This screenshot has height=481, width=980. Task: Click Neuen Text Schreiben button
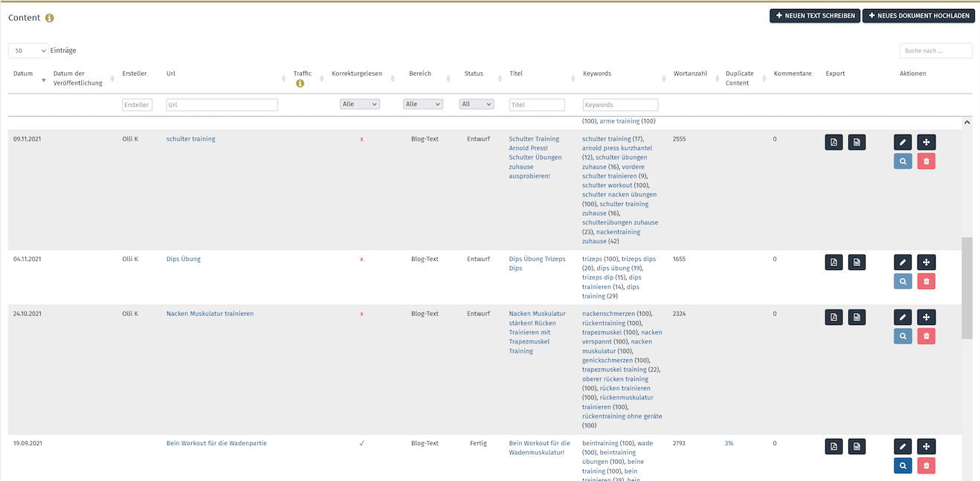[x=815, y=16]
